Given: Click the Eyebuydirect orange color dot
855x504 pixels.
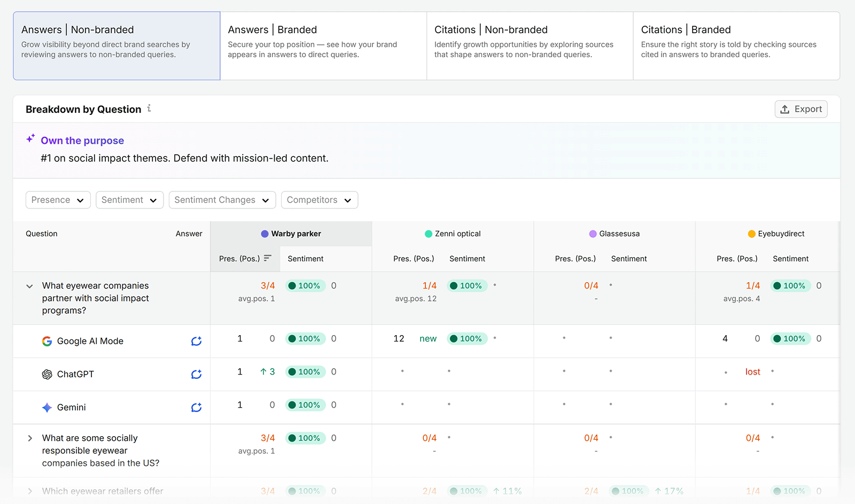Looking at the screenshot, I should pyautogui.click(x=751, y=234).
